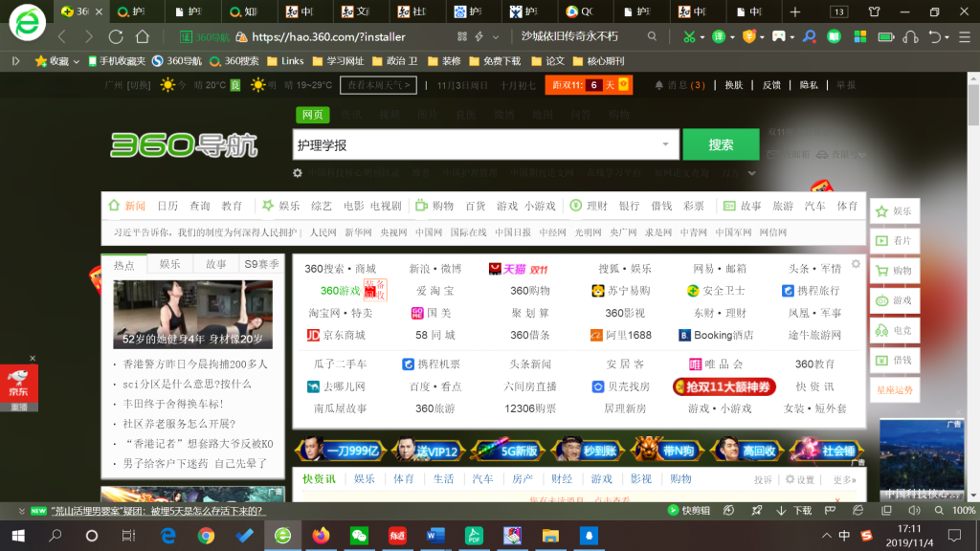Click the undo closed tab arrow icon
This screenshot has height=551, width=980.
pos(934,37)
